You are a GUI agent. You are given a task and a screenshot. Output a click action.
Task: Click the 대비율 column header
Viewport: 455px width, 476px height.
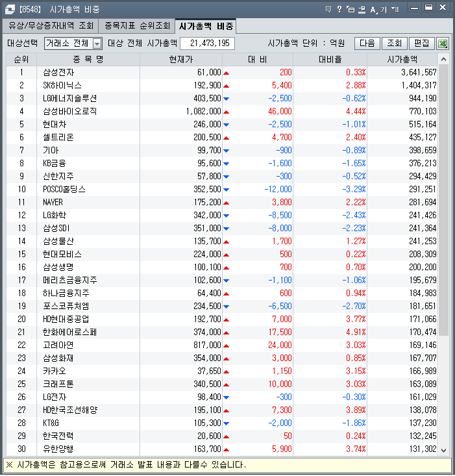point(330,59)
